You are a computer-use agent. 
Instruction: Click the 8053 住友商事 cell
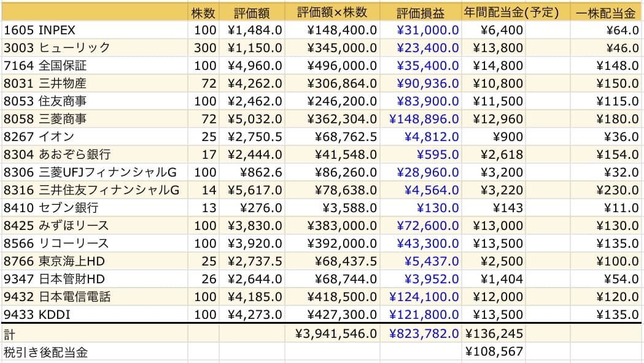95,101
